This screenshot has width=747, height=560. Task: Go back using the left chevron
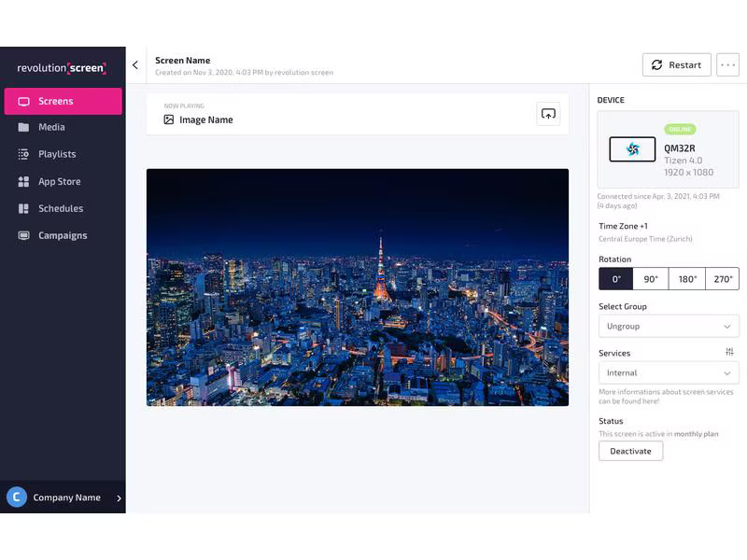pos(135,65)
